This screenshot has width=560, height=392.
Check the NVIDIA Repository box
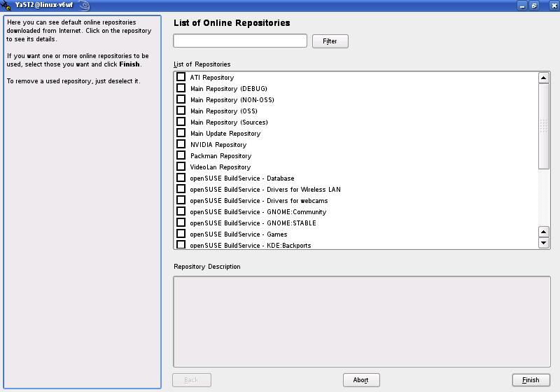(181, 144)
